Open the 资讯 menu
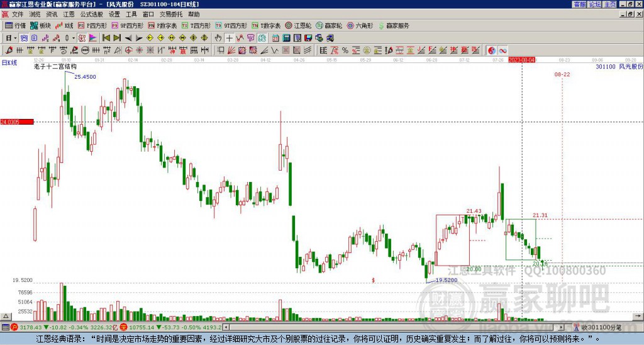 (x=52, y=14)
